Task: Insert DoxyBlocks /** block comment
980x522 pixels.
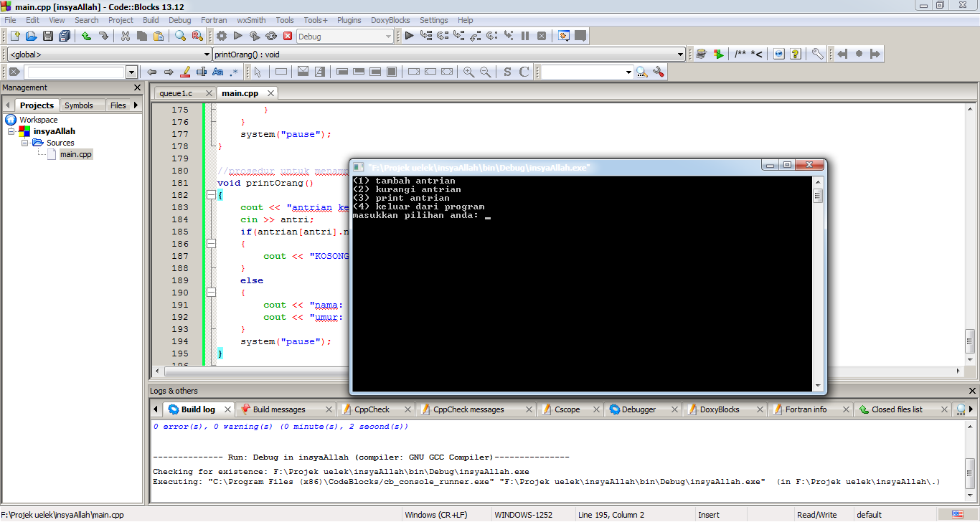Action: [740, 54]
